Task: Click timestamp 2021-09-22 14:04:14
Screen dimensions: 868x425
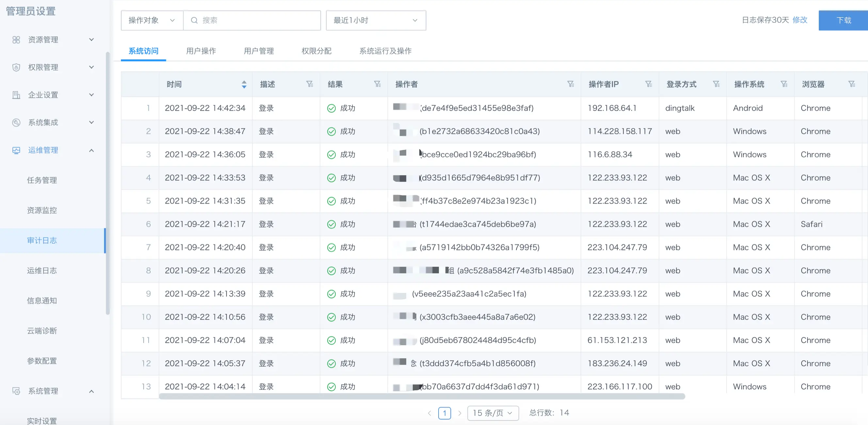Action: tap(205, 386)
